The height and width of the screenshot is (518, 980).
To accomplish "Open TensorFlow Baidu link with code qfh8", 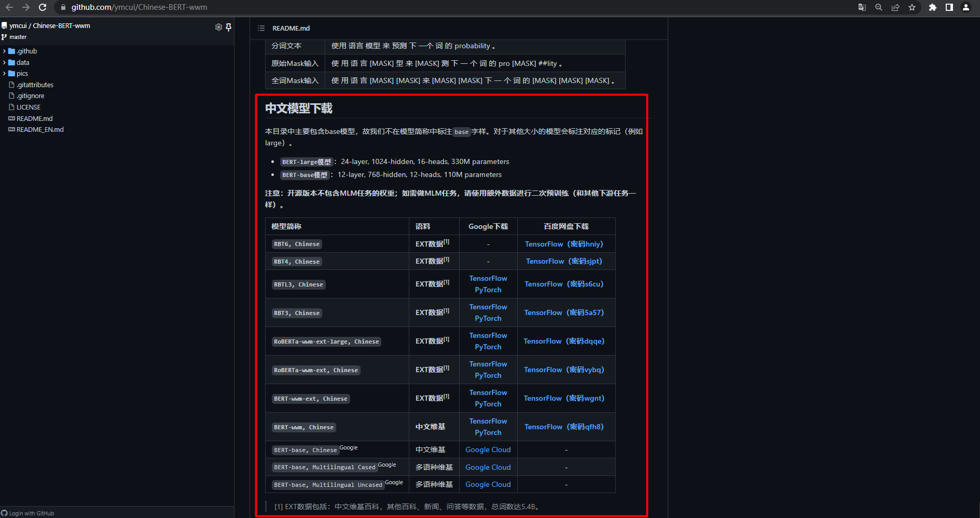I will (x=564, y=427).
